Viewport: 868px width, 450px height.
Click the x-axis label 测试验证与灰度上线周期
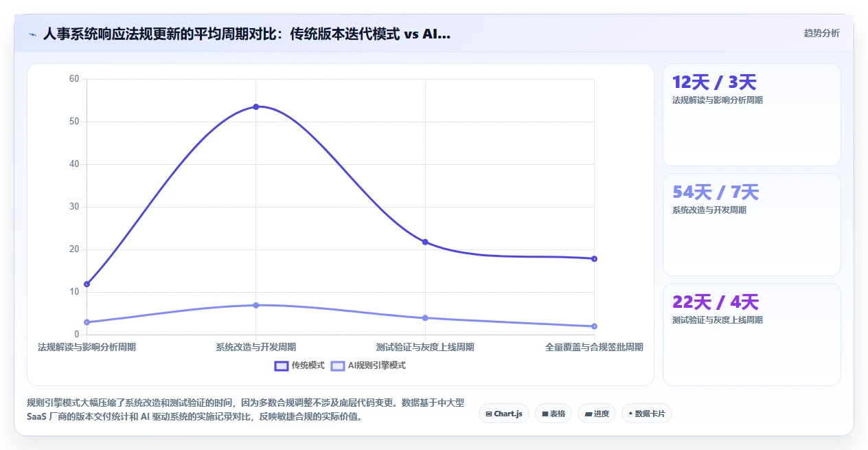[425, 347]
